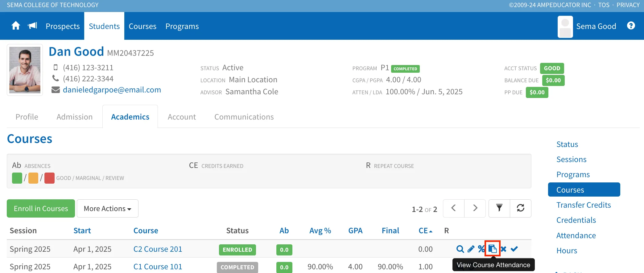The image size is (644, 273).
Task: Click the student email address link
Action: click(x=112, y=90)
